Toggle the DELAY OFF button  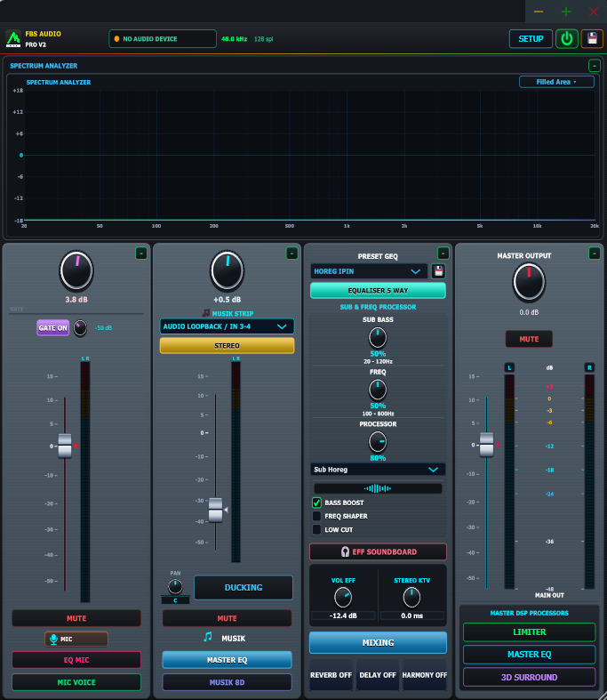click(378, 675)
